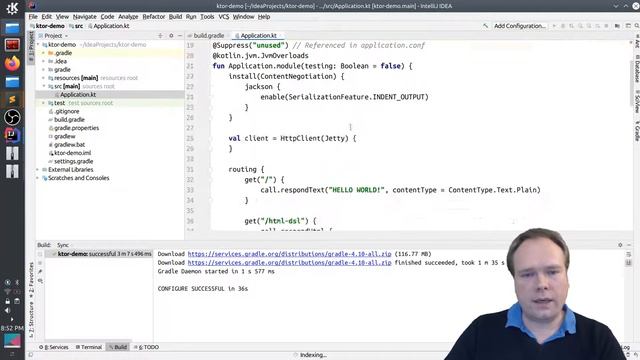Open IntelliJ IDEA icon in the dock
The image size is (640, 360).
pyautogui.click(x=12, y=135)
